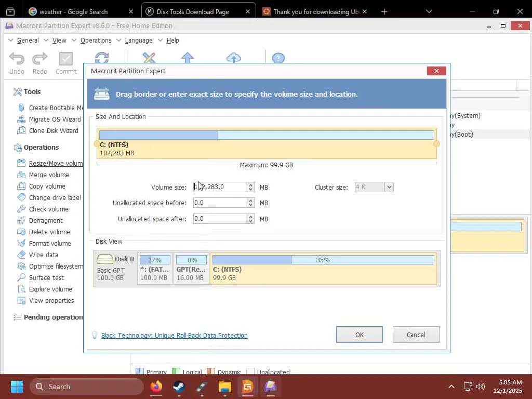
Task: Click the Redo toolbar icon
Action: pyautogui.click(x=39, y=59)
